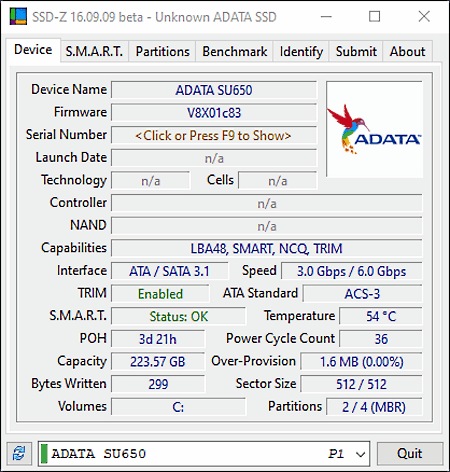Click the TRIM Enabled status field
The image size is (450, 472).
[x=160, y=294]
